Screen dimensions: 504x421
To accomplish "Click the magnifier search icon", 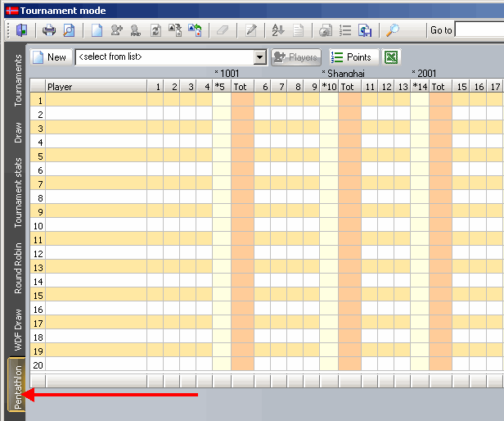I will tap(394, 30).
